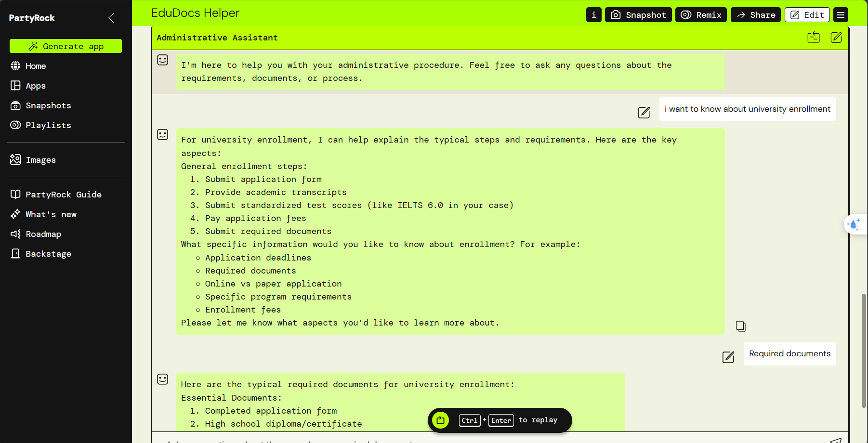Open the hamburger menu in the header
Viewport: 868px width, 443px height.
[841, 15]
